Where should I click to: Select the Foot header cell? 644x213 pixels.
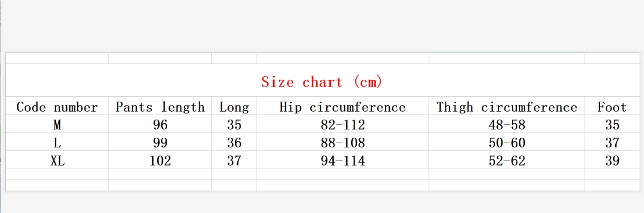click(612, 106)
